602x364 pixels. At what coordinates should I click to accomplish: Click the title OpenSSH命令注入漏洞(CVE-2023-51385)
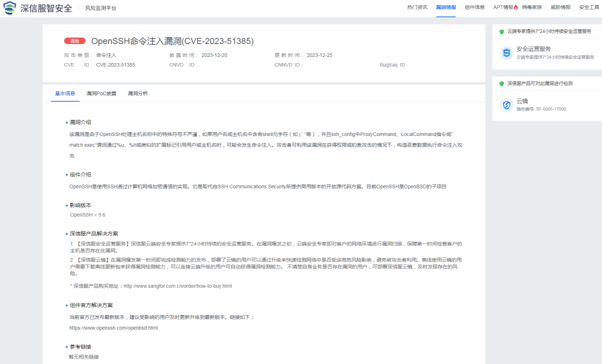[172, 41]
